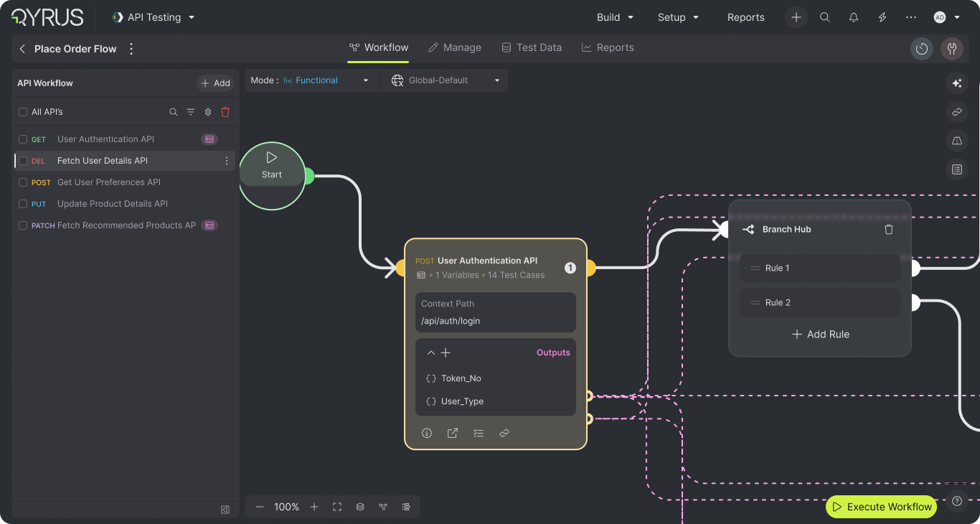Open test case checklist icon on node
Viewport: 980px width, 524px height.
pos(479,434)
